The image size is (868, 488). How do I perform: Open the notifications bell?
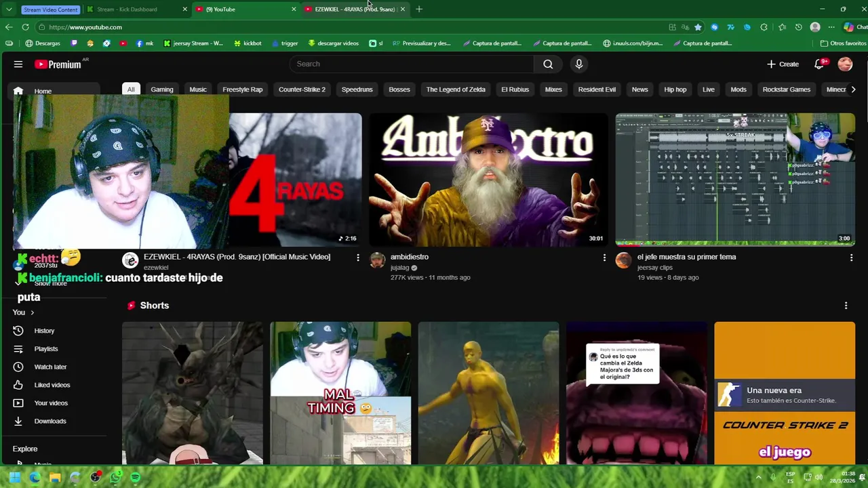[819, 64]
